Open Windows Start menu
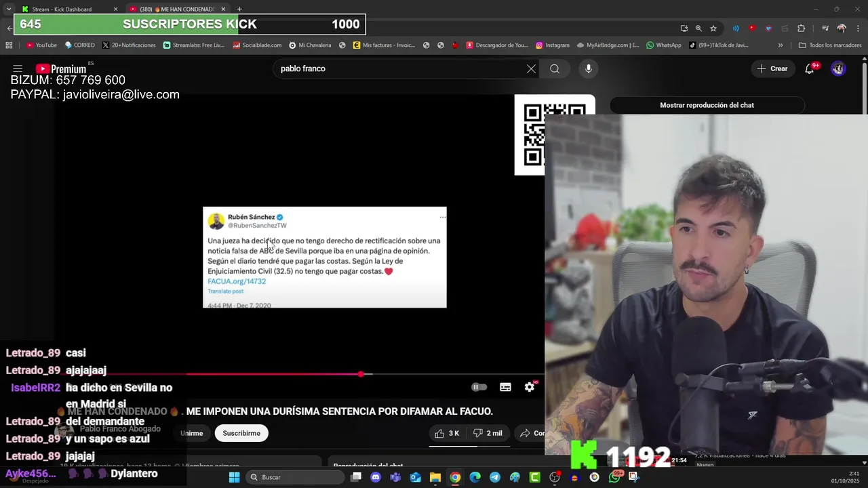 pyautogui.click(x=234, y=477)
